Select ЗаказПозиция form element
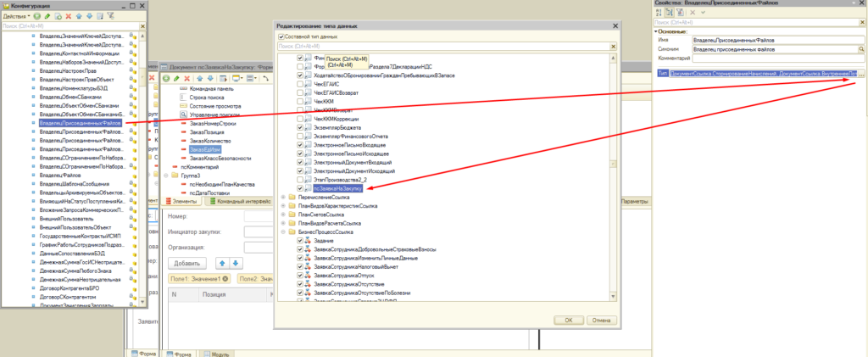Screen dimensions: 868x357 (207, 132)
